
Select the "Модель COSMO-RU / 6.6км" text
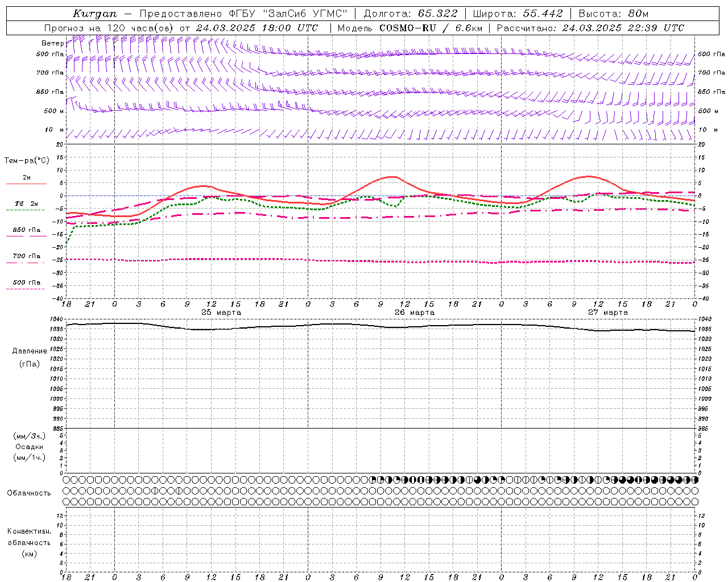(x=409, y=28)
